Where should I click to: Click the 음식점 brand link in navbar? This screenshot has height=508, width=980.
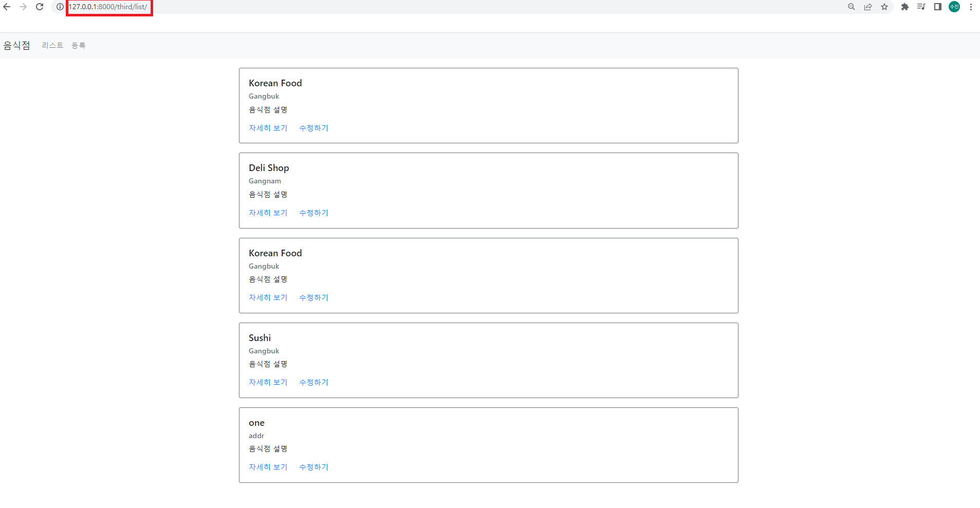(17, 45)
